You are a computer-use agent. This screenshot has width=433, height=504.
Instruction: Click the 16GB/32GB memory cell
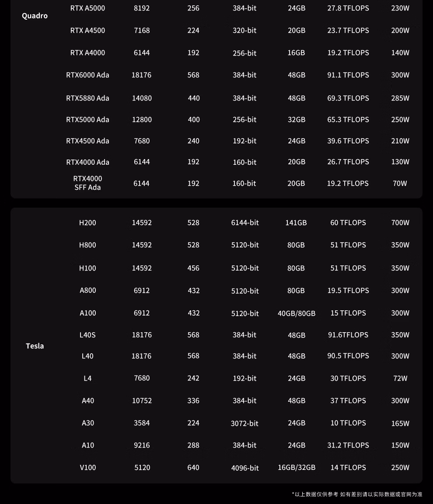297,467
